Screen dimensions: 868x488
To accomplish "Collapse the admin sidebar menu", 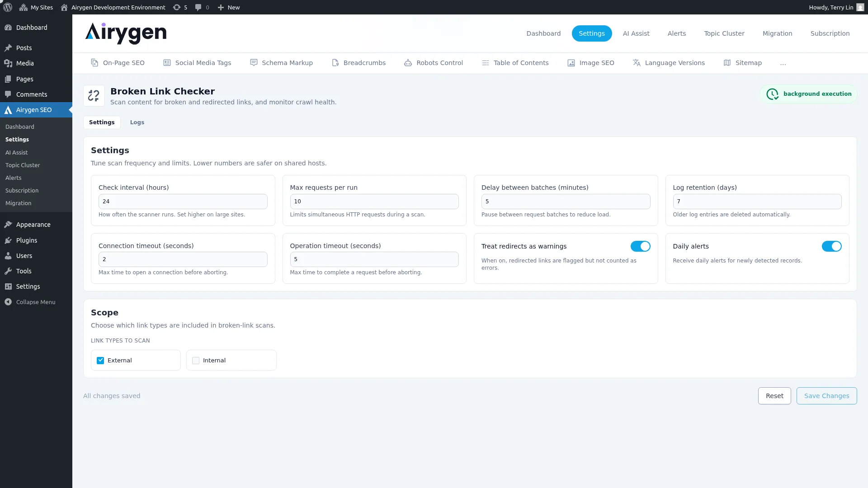I will click(x=36, y=302).
